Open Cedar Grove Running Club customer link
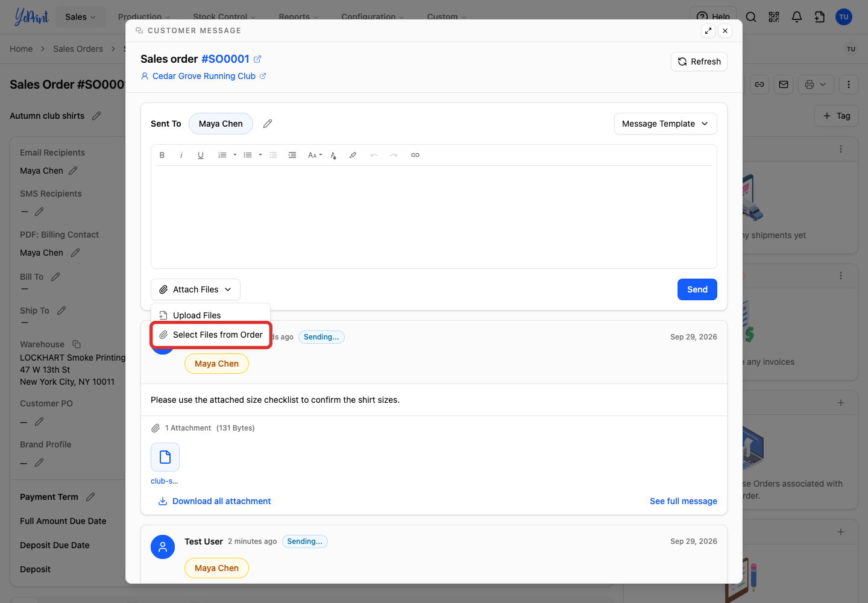 [209, 76]
